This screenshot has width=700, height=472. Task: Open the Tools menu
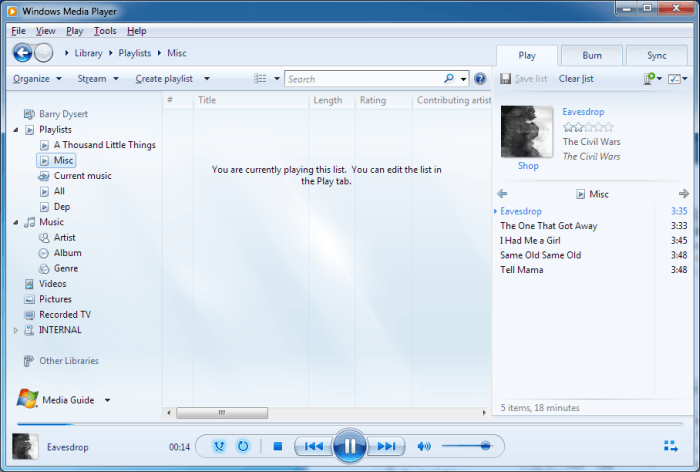coord(105,31)
